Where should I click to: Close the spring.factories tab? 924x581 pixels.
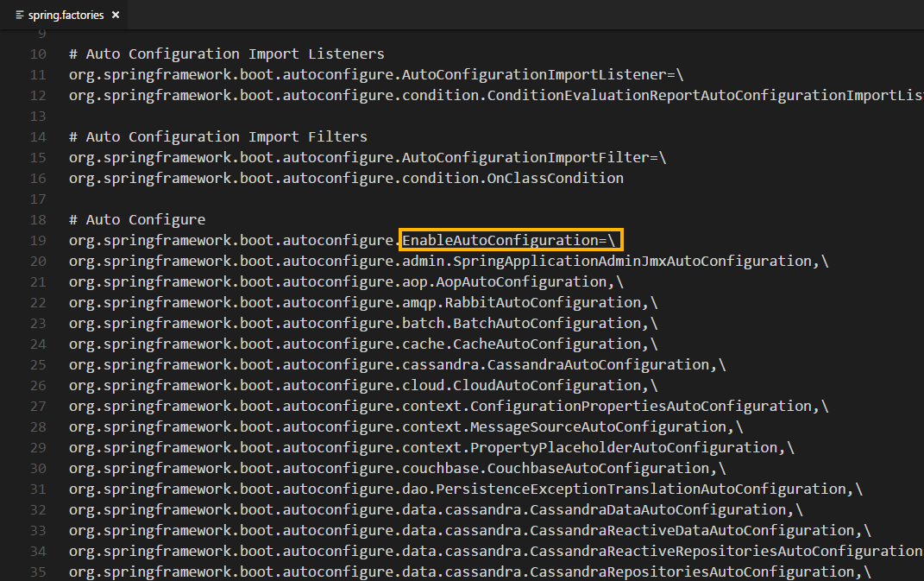coord(116,16)
